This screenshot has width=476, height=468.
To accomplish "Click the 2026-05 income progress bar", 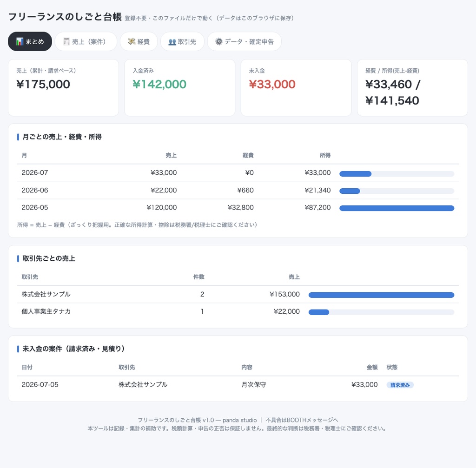I will [x=397, y=208].
